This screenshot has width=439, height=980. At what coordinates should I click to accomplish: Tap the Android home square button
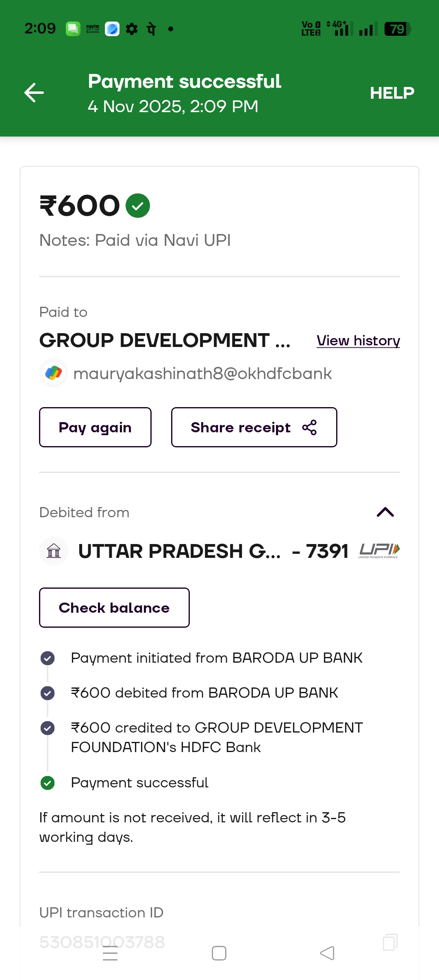219,953
